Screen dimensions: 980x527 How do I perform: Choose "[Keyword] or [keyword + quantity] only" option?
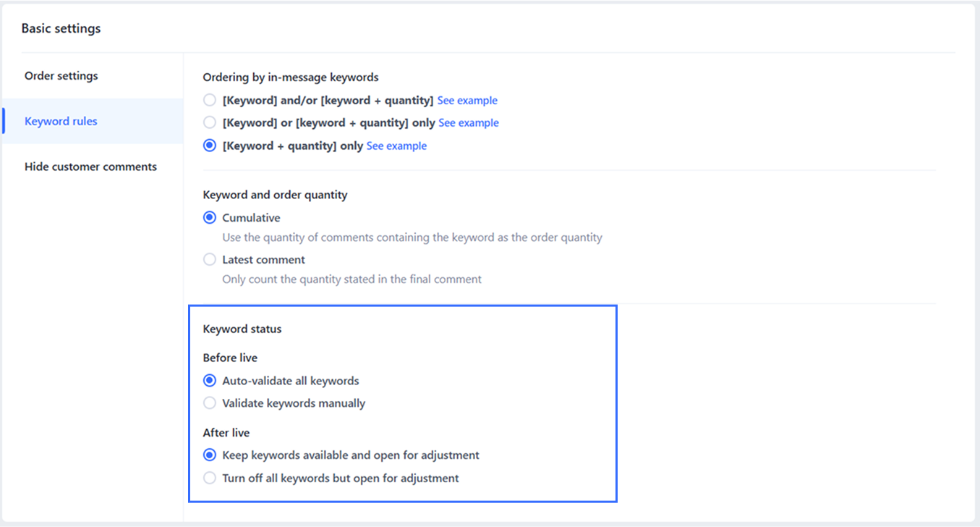210,122
